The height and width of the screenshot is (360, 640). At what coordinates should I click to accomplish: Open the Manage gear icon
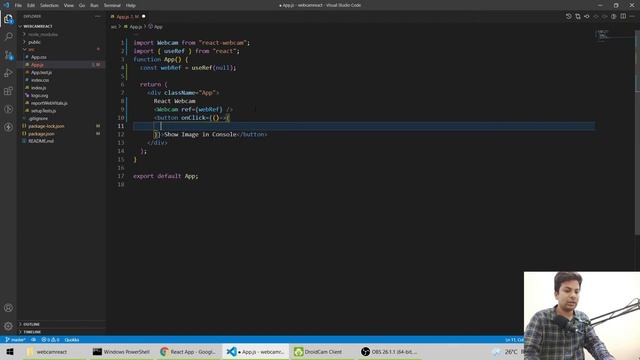coord(8,326)
